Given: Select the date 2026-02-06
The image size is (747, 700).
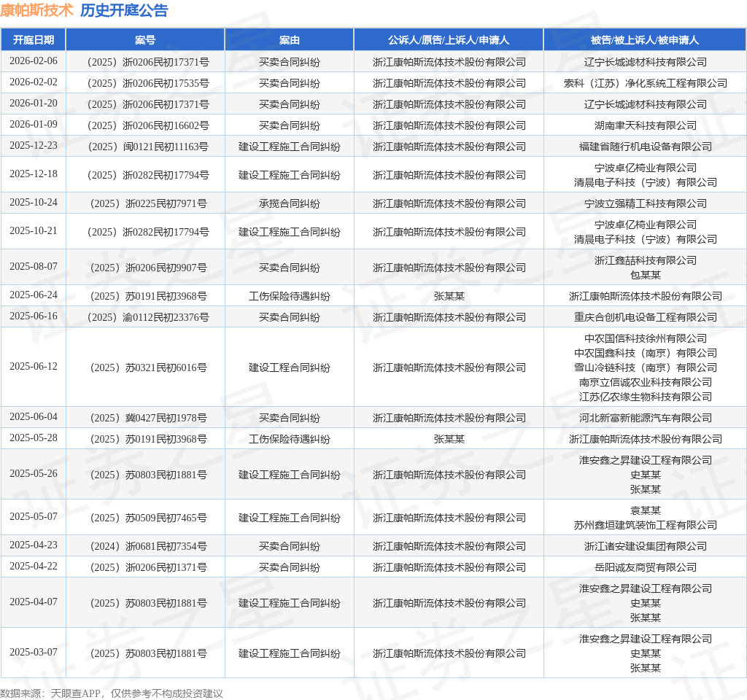Looking at the screenshot, I should click(34, 61).
